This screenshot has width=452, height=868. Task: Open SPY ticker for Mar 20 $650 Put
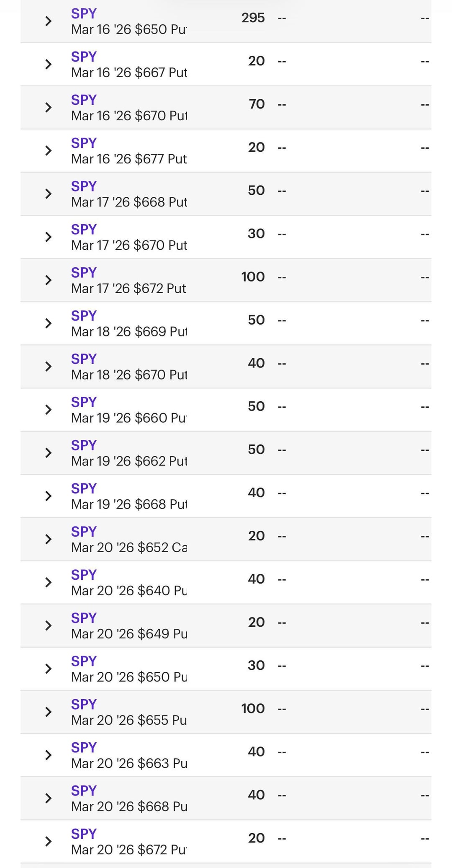84,661
